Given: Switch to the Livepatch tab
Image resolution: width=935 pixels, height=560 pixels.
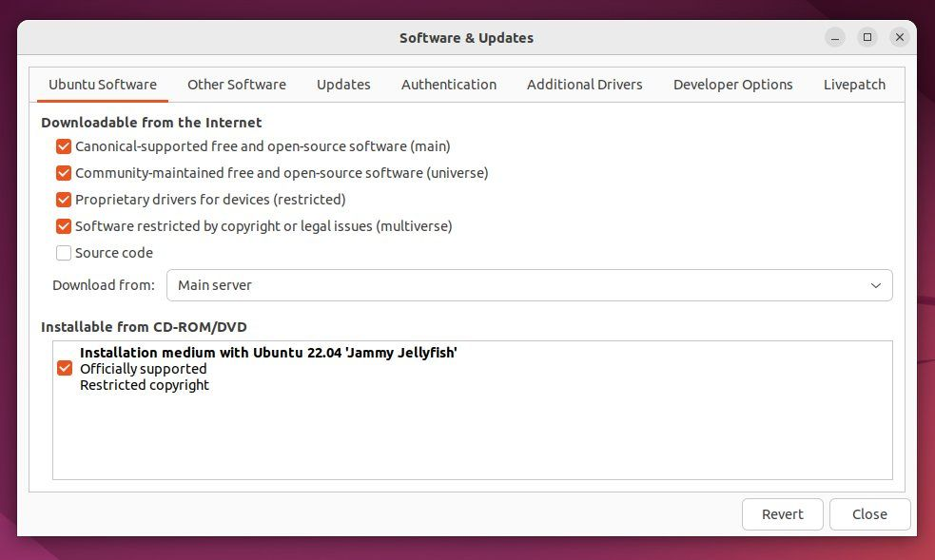Looking at the screenshot, I should [x=854, y=85].
